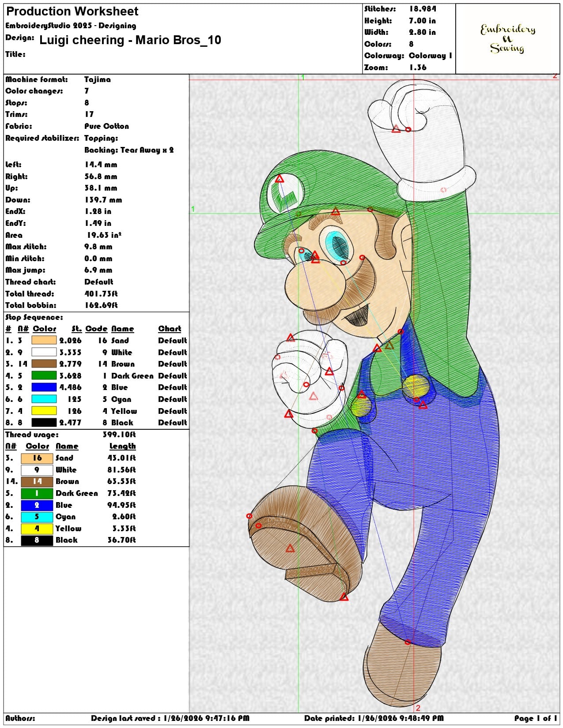Select Thread usage swatch numbered 1 for Dark Green
The width and height of the screenshot is (563, 728).
(37, 493)
